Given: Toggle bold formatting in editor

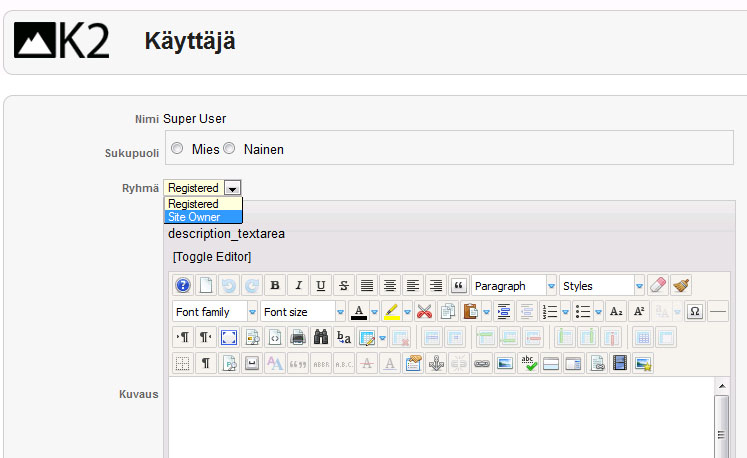Looking at the screenshot, I should click(275, 286).
